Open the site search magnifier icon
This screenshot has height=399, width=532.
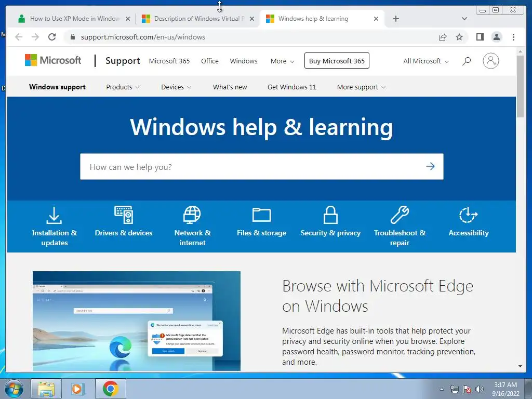[x=467, y=61]
